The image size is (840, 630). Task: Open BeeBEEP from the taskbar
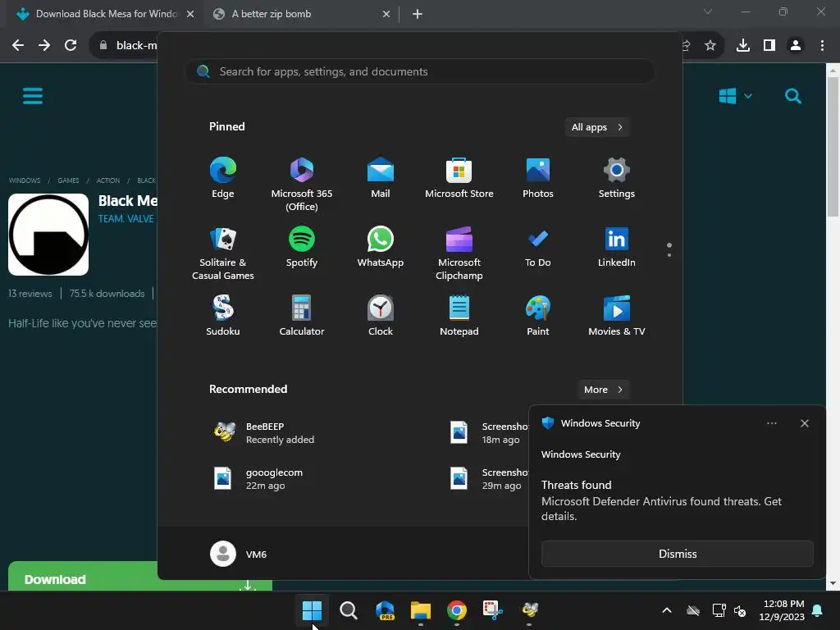tap(529, 610)
